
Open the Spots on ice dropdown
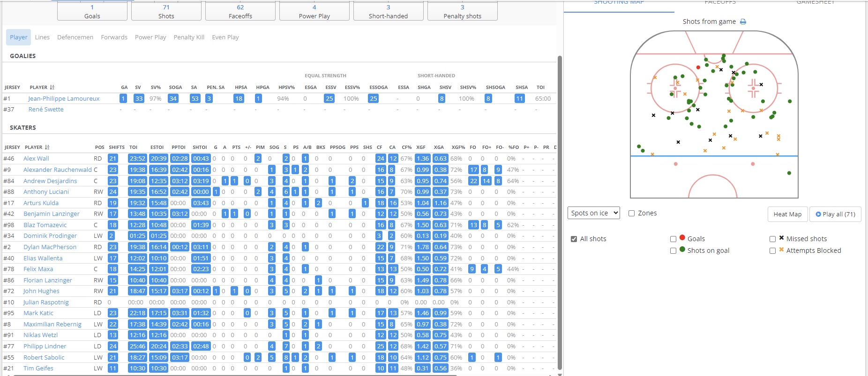point(594,213)
